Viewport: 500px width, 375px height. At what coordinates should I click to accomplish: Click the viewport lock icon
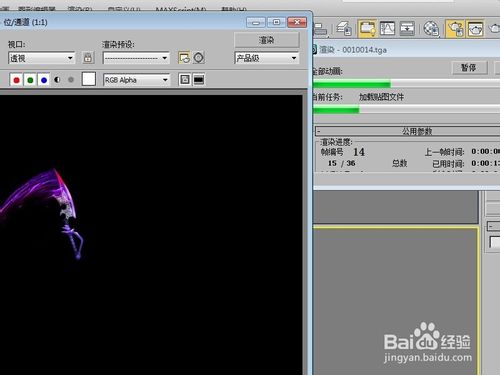point(88,58)
